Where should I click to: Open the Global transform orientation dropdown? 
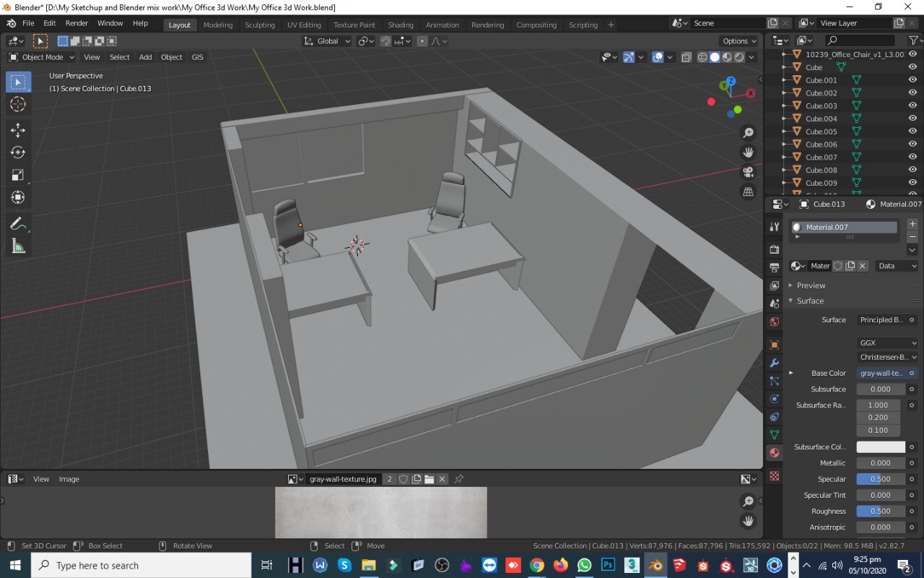[327, 41]
